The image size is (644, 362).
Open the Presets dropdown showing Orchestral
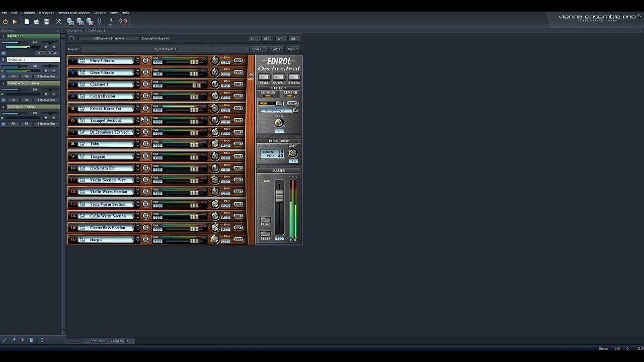click(x=165, y=49)
